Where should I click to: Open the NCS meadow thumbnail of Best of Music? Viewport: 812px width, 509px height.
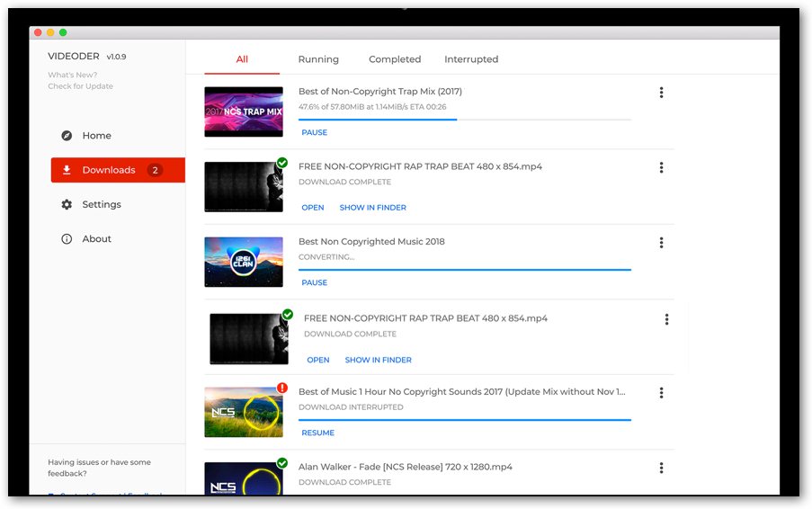[244, 412]
